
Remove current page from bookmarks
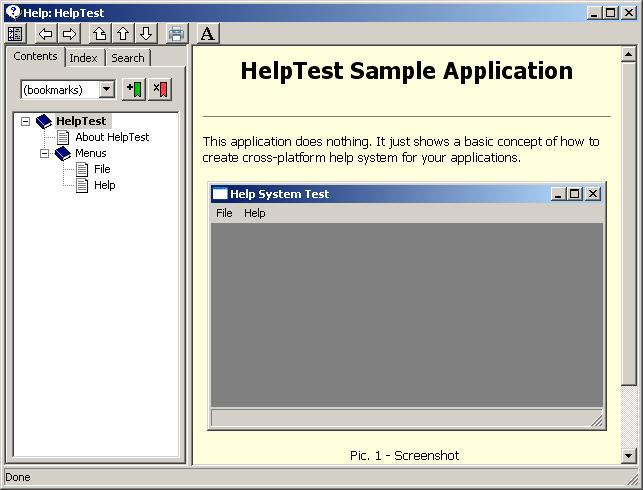160,89
